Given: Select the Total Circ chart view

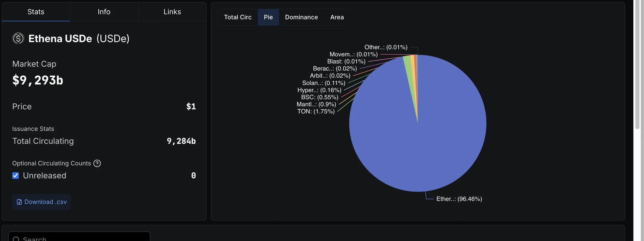Looking at the screenshot, I should pyautogui.click(x=238, y=17).
